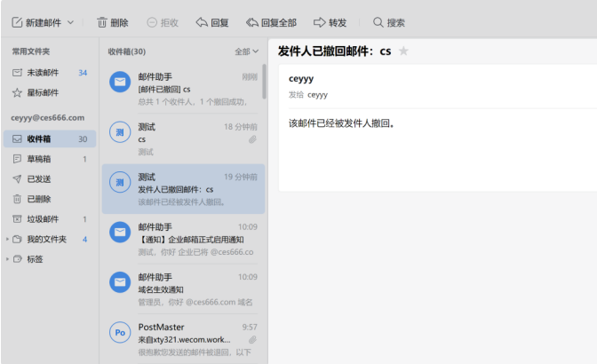Expand the 标签 tags section
The width and height of the screenshot is (597, 364).
pyautogui.click(x=7, y=259)
